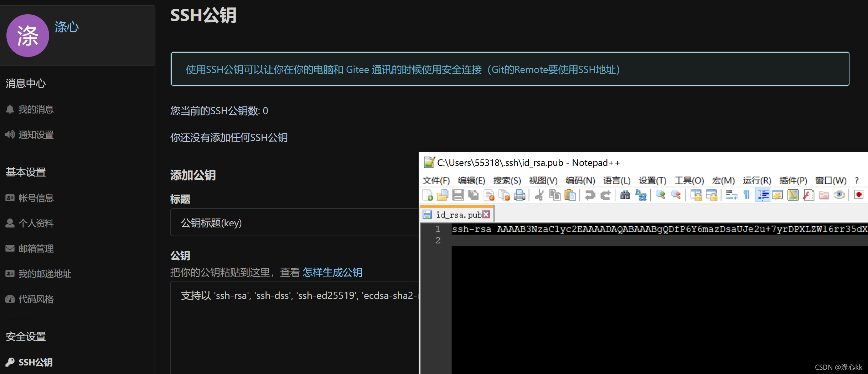This screenshot has height=374, width=868.
Task: Click the Save floppy icon in Notepad++ toolbar
Action: pos(458,195)
